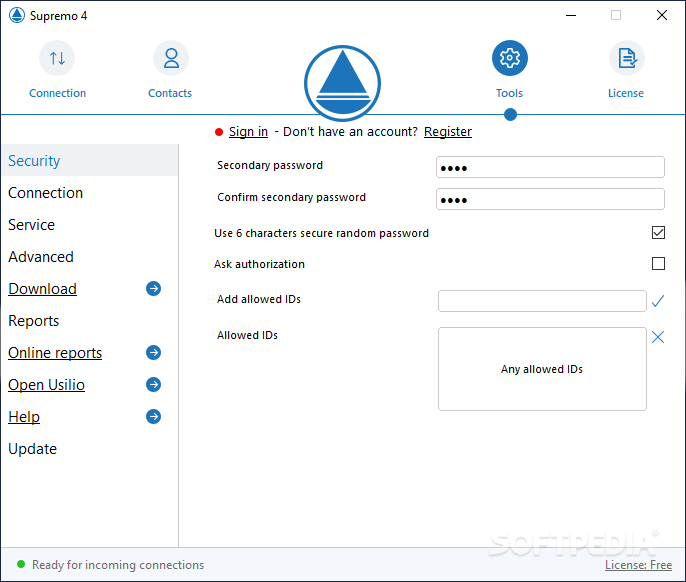Open the Connection arrows icon
686x582 pixels.
[57, 58]
